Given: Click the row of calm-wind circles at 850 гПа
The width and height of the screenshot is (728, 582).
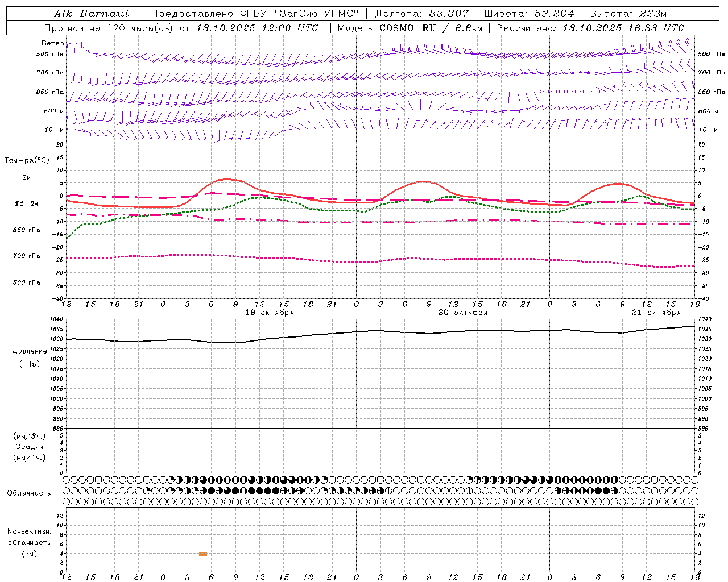Looking at the screenshot, I should pyautogui.click(x=570, y=91).
